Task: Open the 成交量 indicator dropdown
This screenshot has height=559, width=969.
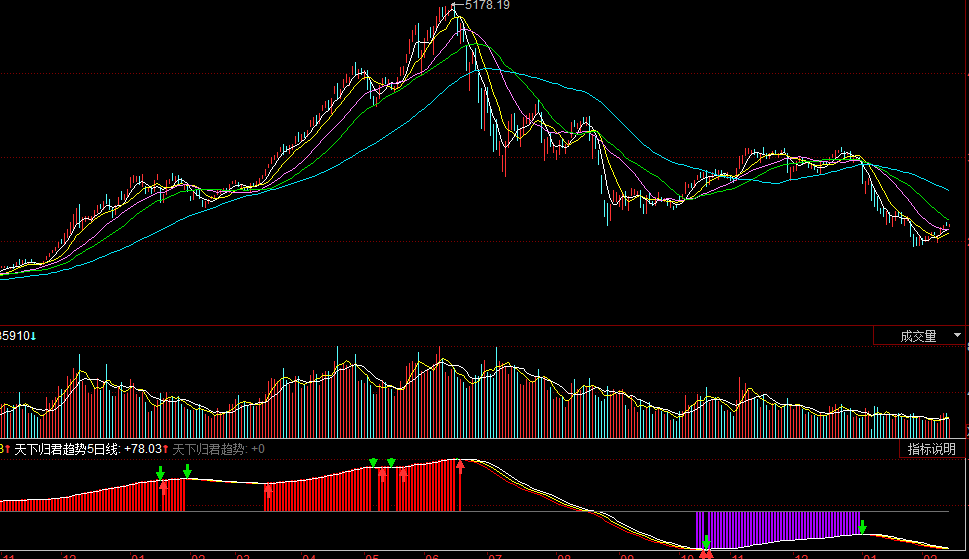Action: point(918,336)
